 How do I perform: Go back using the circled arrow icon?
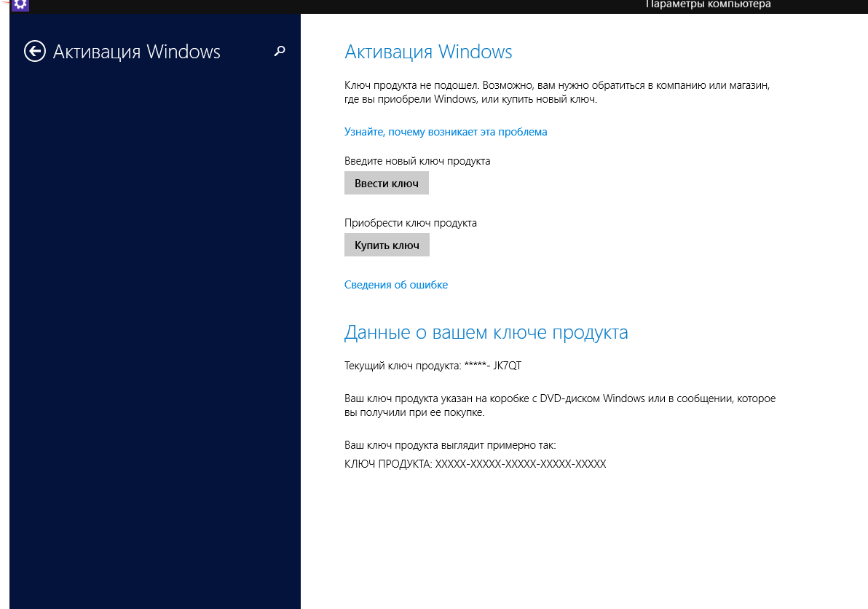35,52
